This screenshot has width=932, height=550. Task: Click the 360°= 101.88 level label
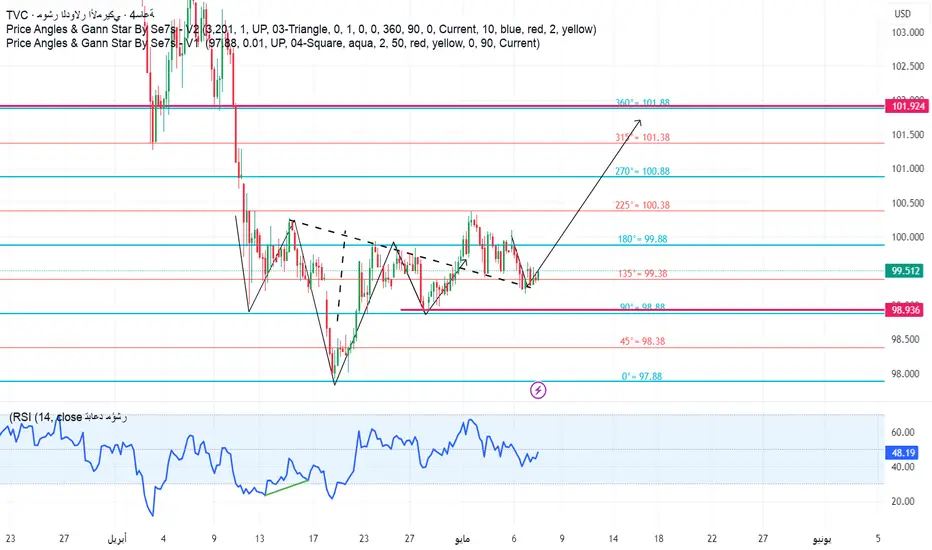point(642,103)
